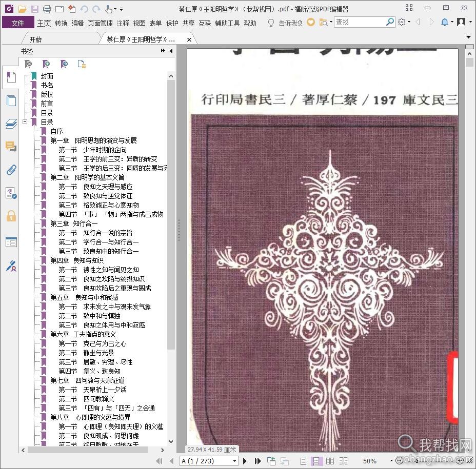Select bookmark 第一章 阳明思想的演变与发展
Image resolution: width=476 pixels, height=469 pixels.
[93, 140]
